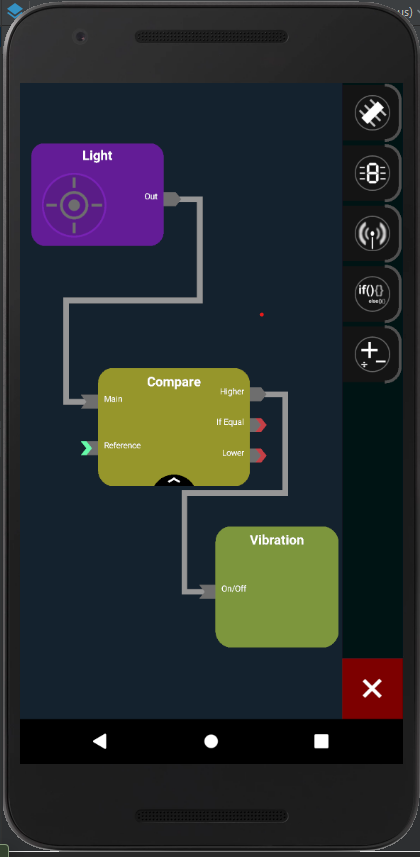Image resolution: width=420 pixels, height=857 pixels.
Task: Tap the Compare Main input connector
Action: (x=90, y=401)
